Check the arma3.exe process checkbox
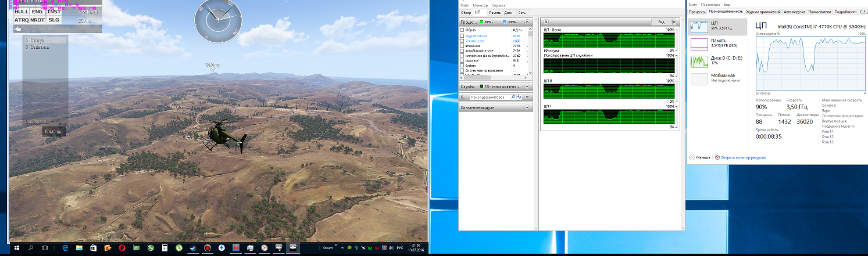The height and width of the screenshot is (256, 868). [462, 46]
